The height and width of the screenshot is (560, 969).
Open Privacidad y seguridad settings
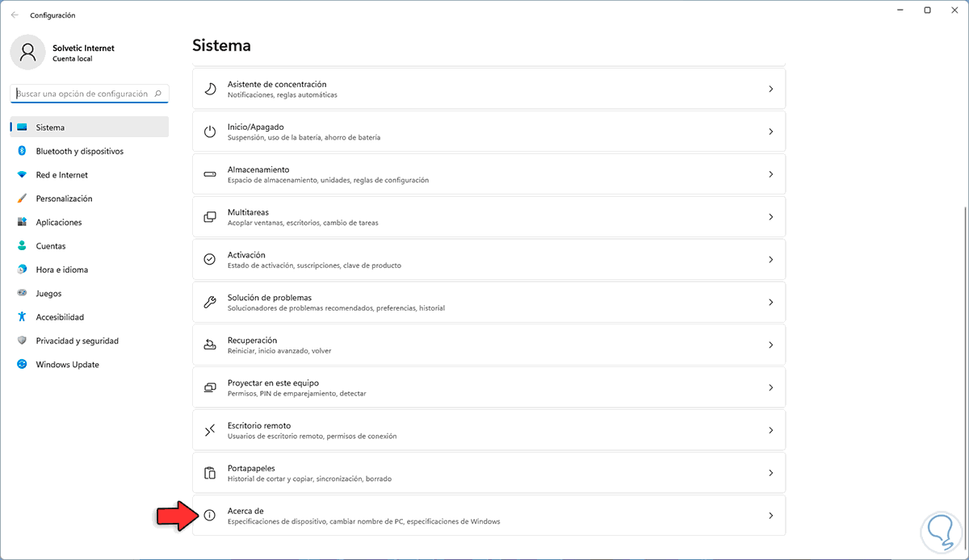point(77,341)
